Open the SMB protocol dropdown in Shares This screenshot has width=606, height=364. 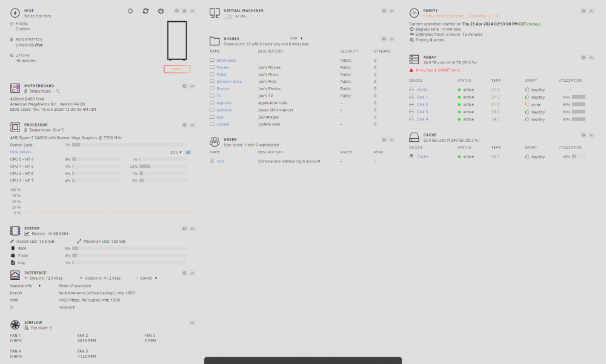(x=296, y=39)
